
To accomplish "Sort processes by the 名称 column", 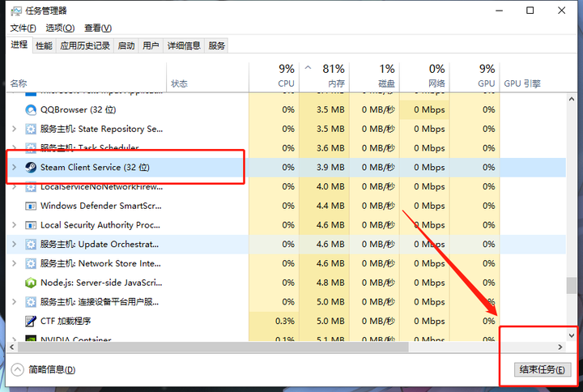I will [x=87, y=78].
